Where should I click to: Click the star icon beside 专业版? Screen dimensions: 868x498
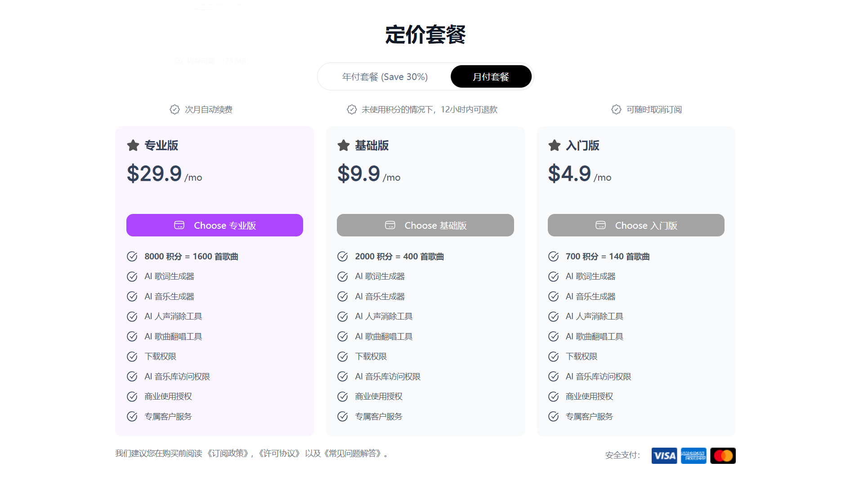click(132, 145)
